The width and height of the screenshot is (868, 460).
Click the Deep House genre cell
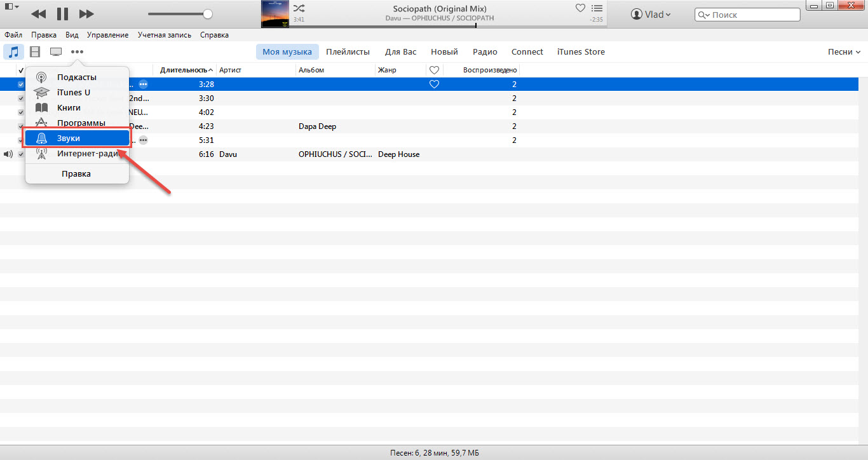(398, 154)
